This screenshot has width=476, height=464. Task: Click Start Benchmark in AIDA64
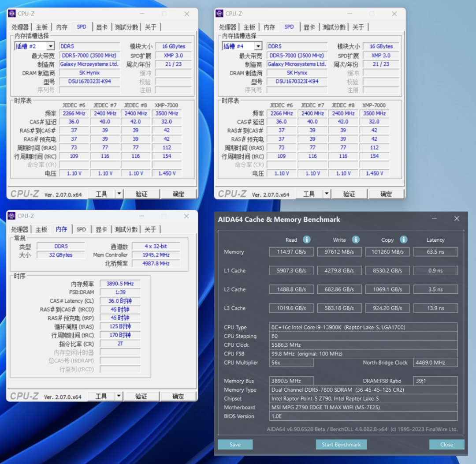click(341, 444)
